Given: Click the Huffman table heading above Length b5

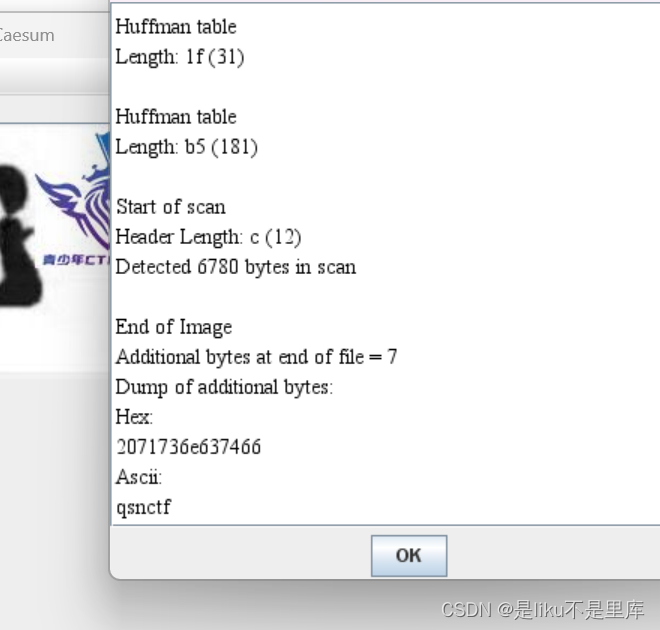Looking at the screenshot, I should (x=176, y=117).
